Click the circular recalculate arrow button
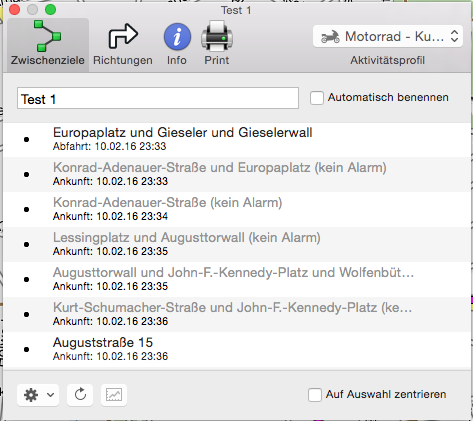This screenshot has height=421, width=473. tap(80, 395)
